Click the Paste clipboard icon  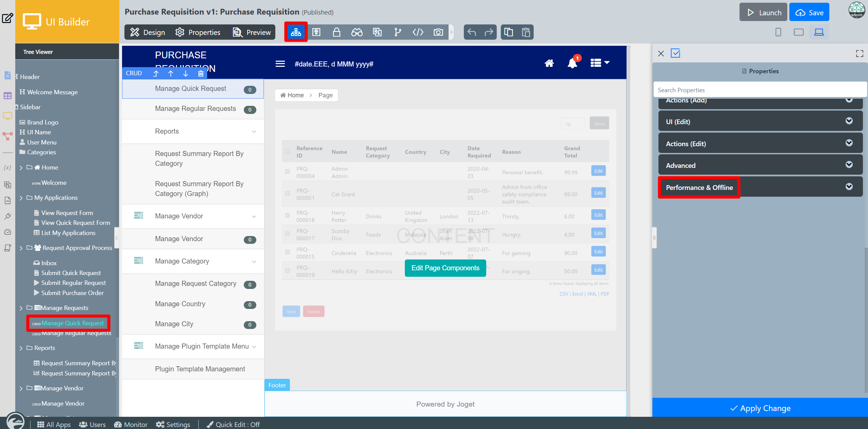point(526,32)
